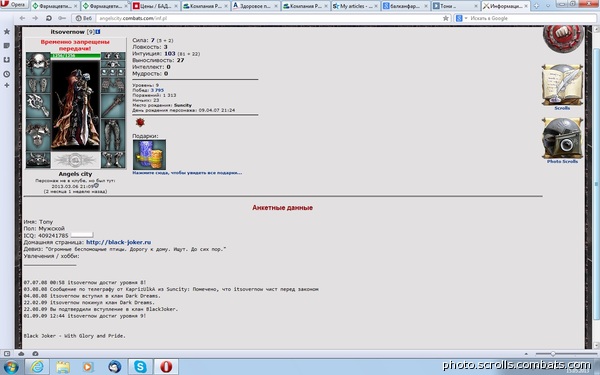Open the Photo Scrolls camera icon

562,139
